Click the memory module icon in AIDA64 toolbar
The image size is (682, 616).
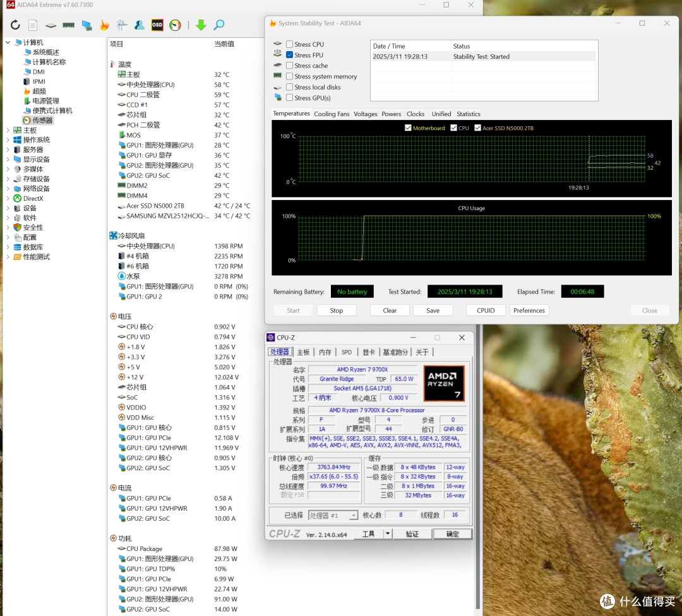click(x=68, y=25)
